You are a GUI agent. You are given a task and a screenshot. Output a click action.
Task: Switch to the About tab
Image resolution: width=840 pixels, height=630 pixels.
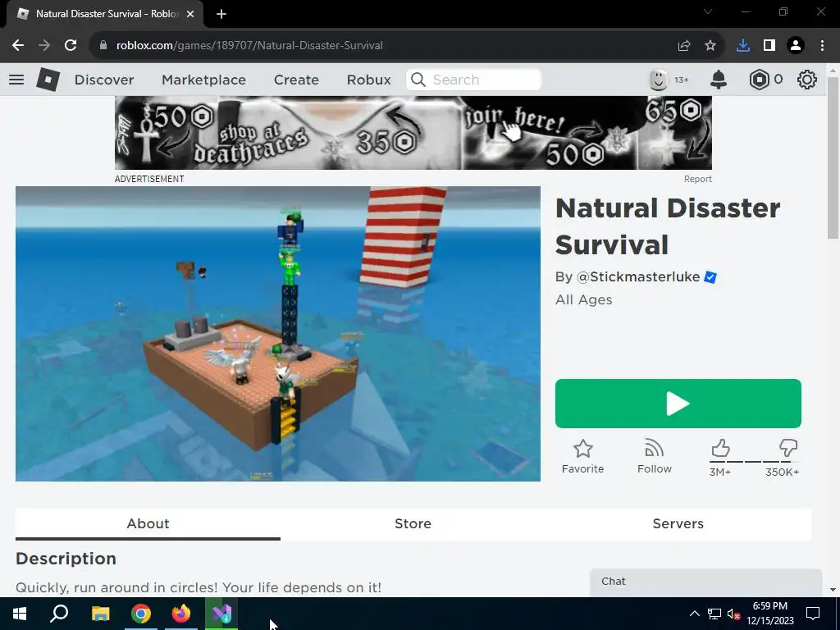148,523
